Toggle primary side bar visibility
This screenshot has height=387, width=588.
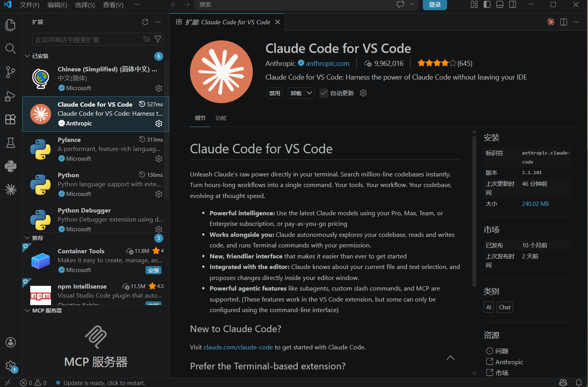487,5
